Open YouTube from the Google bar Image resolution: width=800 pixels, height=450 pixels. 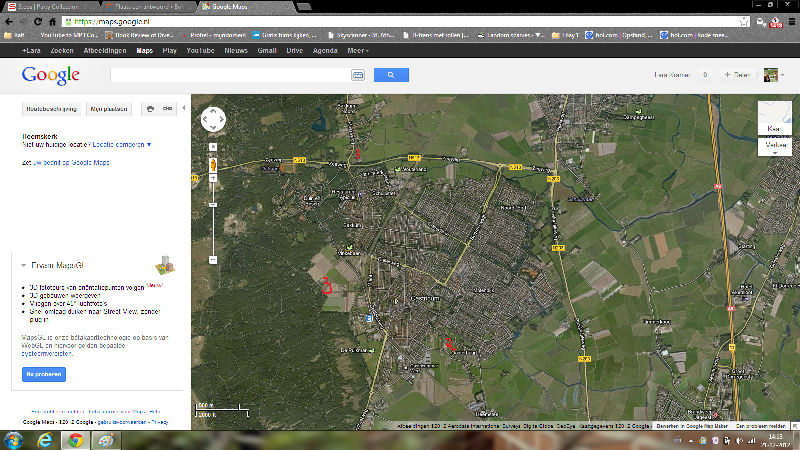(x=200, y=51)
